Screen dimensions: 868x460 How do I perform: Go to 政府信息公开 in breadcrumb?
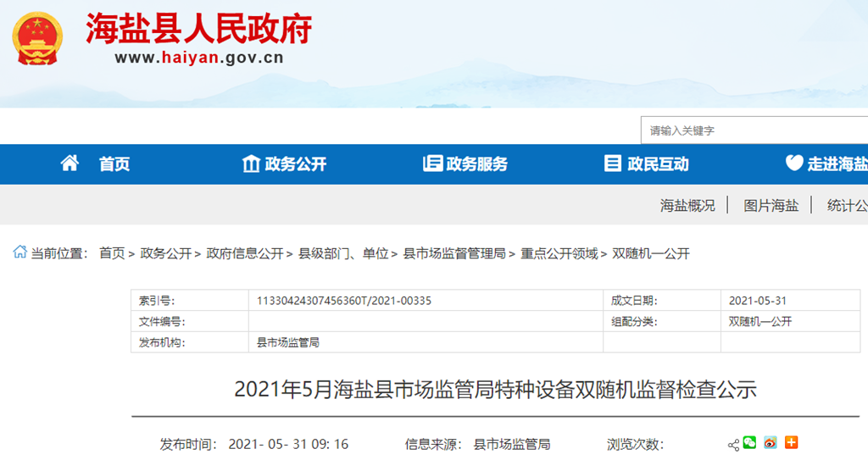tap(245, 253)
